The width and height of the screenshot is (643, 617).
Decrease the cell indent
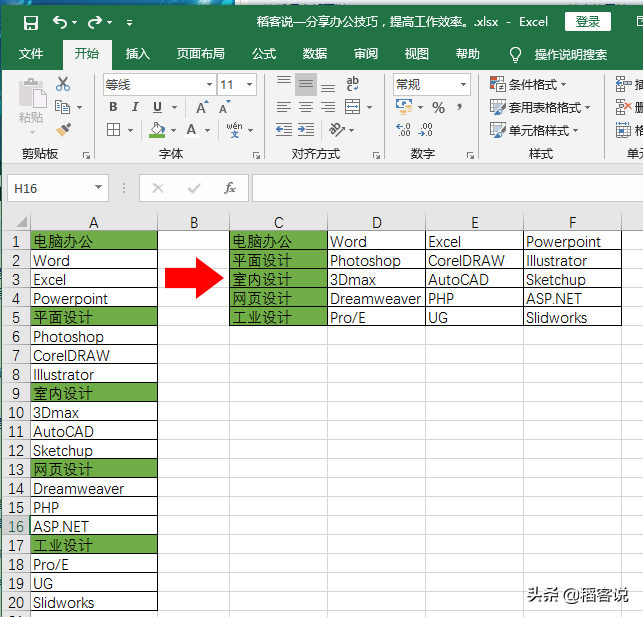284,130
